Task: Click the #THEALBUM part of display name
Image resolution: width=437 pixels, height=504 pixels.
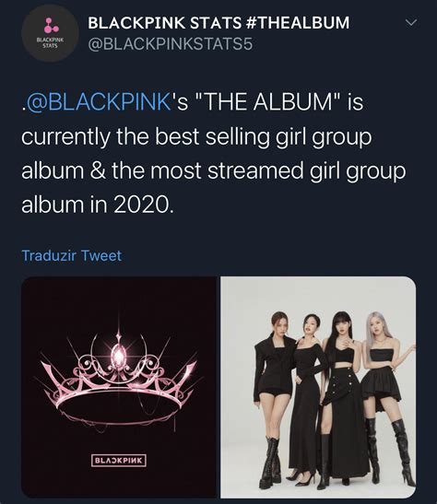Action: [x=299, y=23]
